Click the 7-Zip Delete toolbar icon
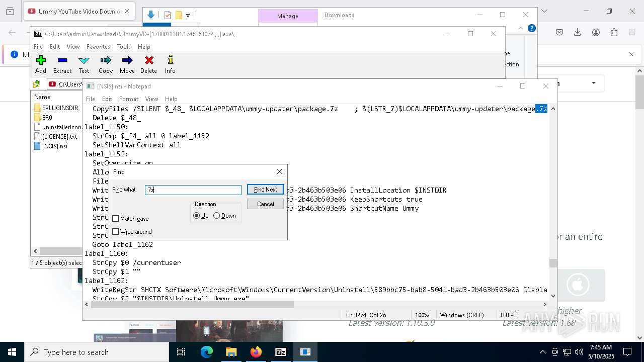This screenshot has height=362, width=644. [x=149, y=64]
